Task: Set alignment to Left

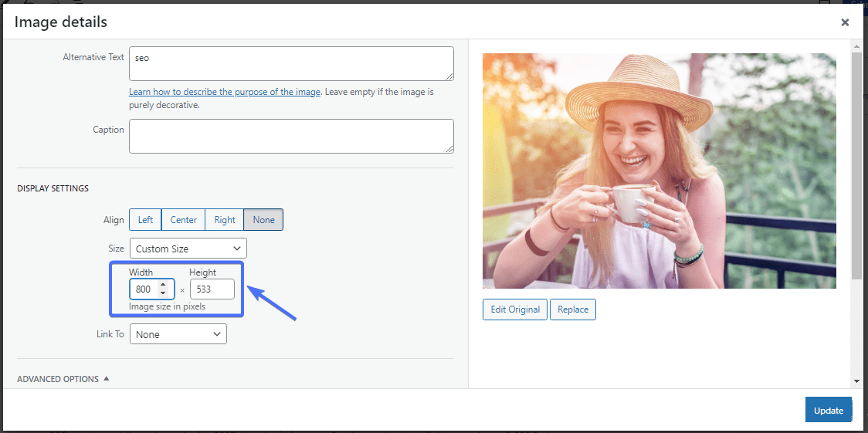Action: click(146, 219)
